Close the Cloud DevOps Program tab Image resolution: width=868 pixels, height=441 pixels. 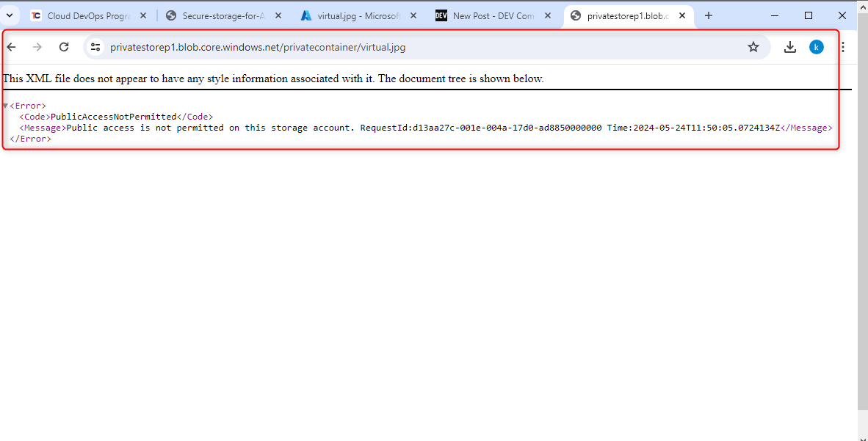(142, 16)
